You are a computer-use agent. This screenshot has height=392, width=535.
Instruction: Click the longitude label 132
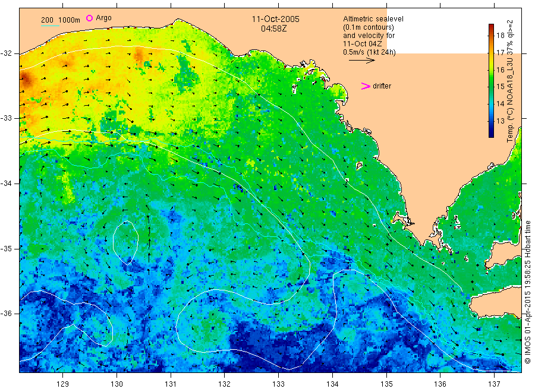point(225,384)
